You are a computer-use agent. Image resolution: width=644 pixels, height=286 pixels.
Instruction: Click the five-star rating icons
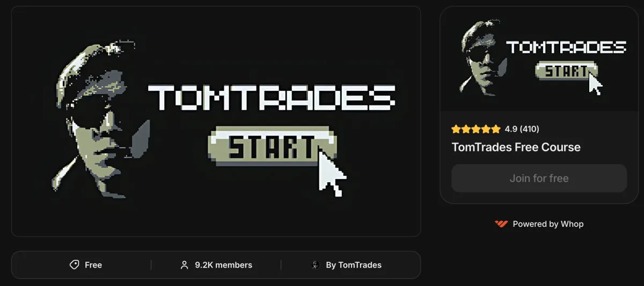[x=475, y=129]
